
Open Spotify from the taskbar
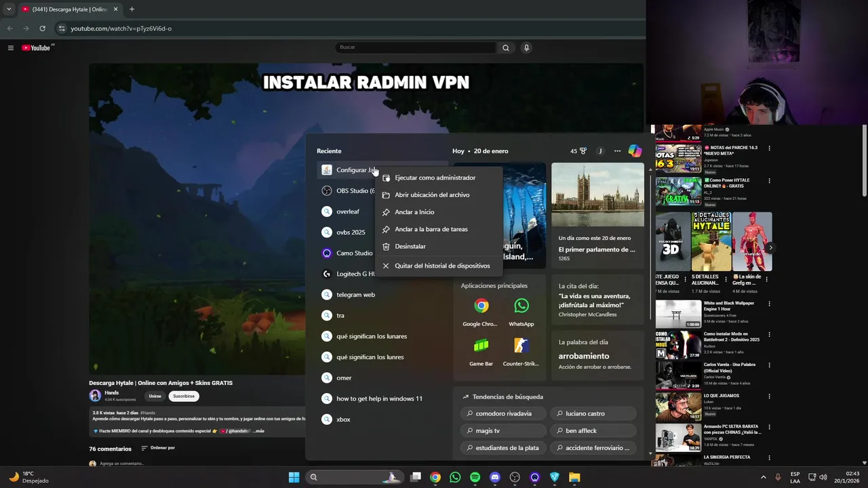click(x=475, y=477)
